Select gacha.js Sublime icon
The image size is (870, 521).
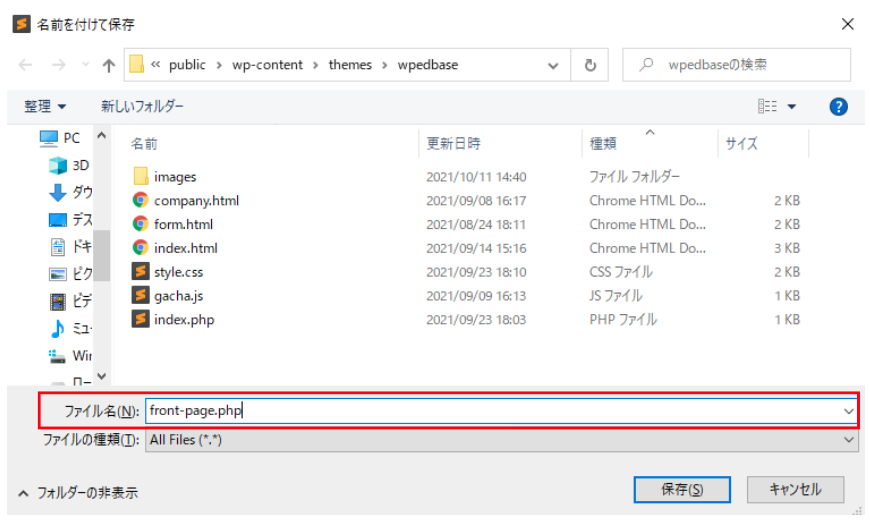pyautogui.click(x=140, y=295)
